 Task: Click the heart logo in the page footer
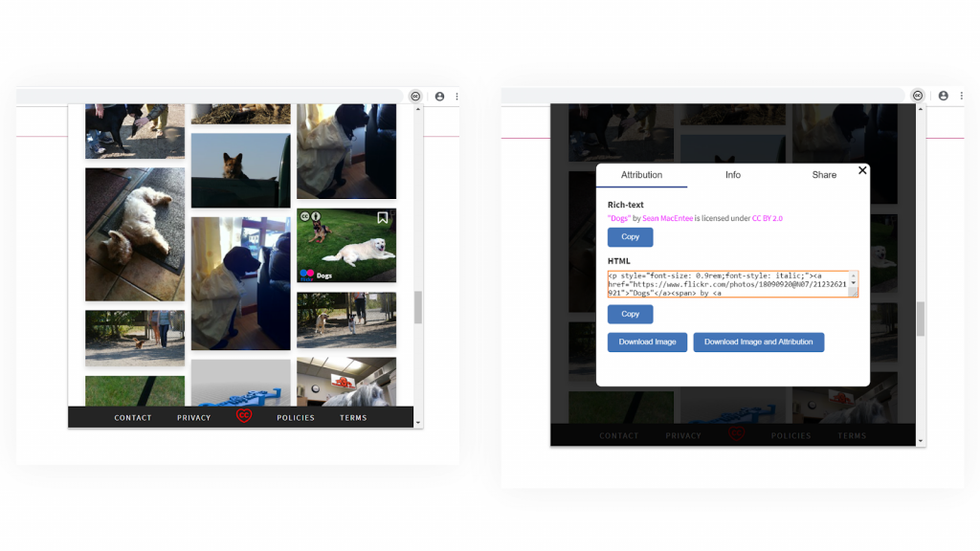click(244, 416)
